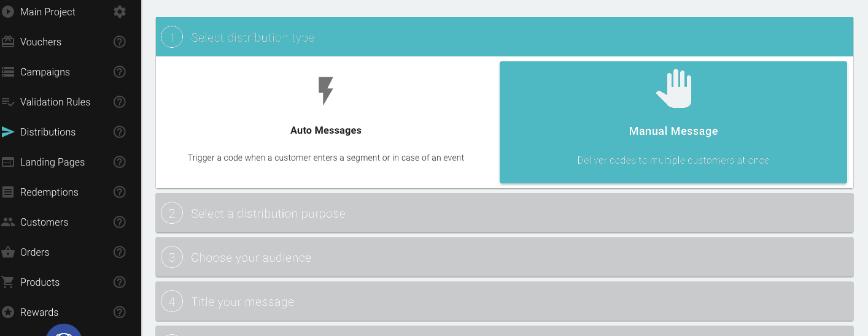868x336 pixels.
Task: Click the help icon beside Campaigns
Action: pyautogui.click(x=120, y=72)
